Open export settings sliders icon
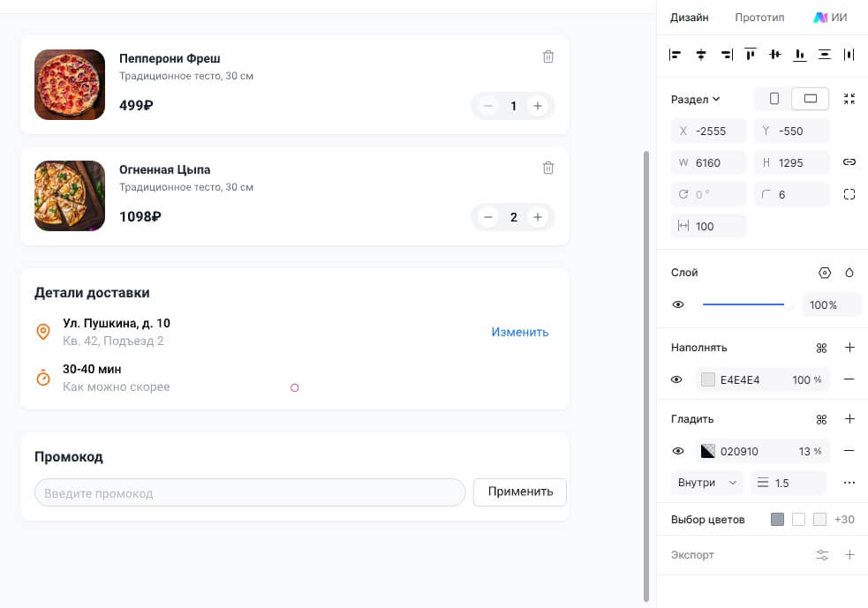 pyautogui.click(x=823, y=555)
